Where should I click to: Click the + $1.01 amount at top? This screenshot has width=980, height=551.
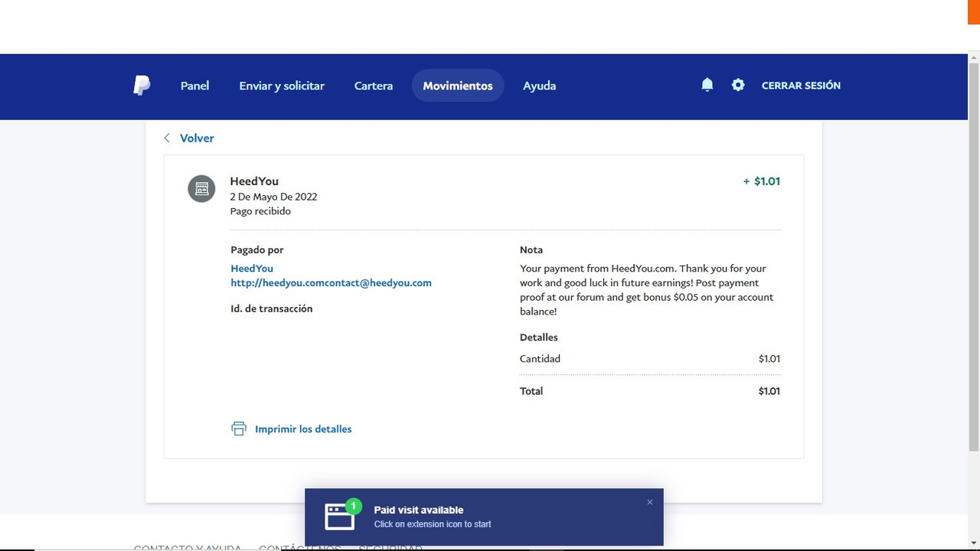point(762,181)
